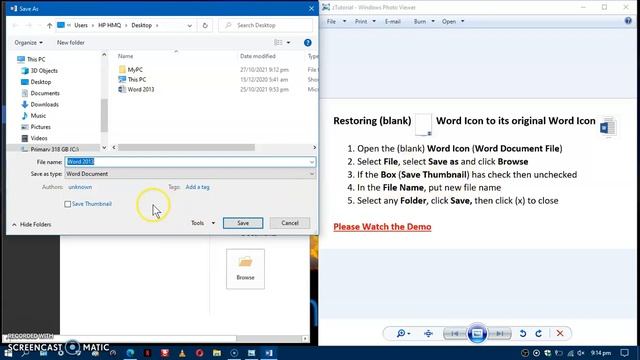Click the Cancel button
640x360 pixels.
point(290,223)
